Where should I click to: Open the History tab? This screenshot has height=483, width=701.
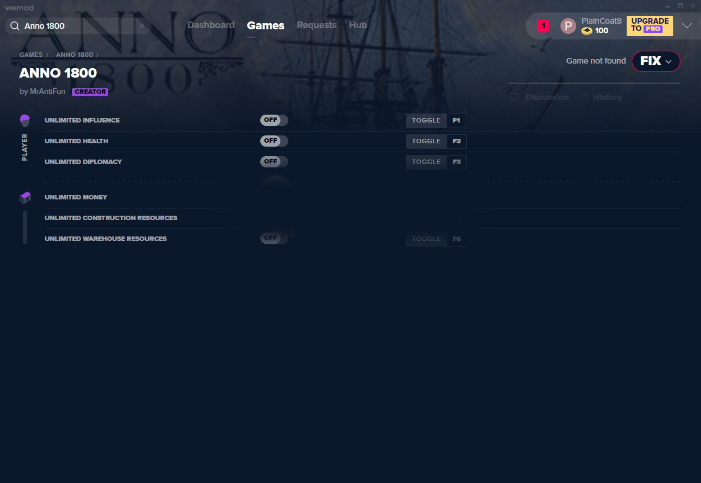[x=607, y=97]
